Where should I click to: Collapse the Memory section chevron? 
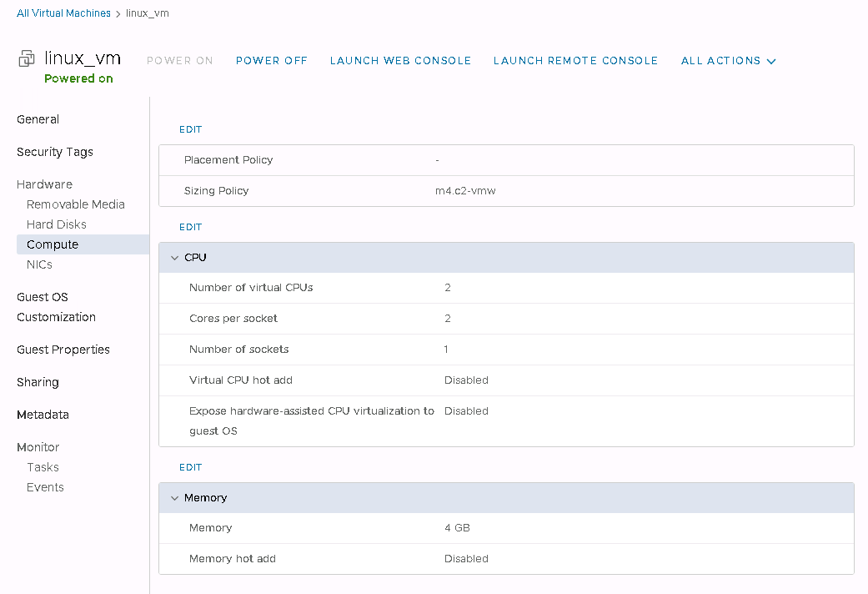(x=174, y=498)
